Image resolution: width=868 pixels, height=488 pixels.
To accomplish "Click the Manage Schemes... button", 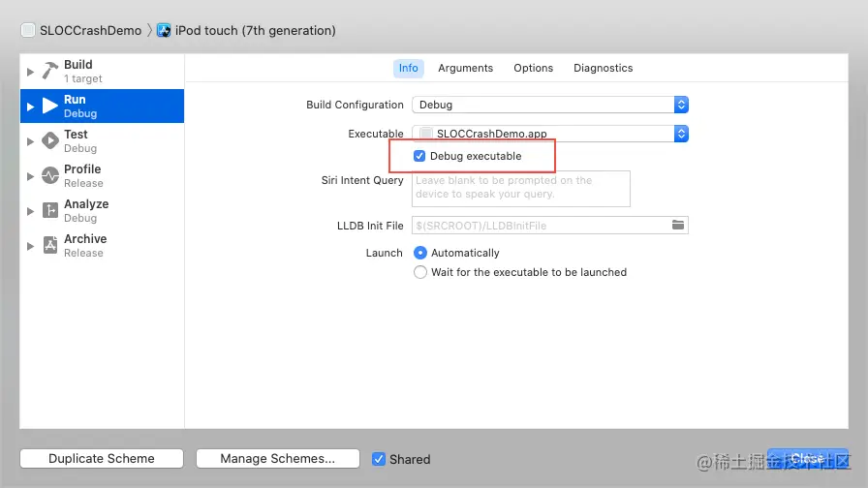I will point(278,458).
